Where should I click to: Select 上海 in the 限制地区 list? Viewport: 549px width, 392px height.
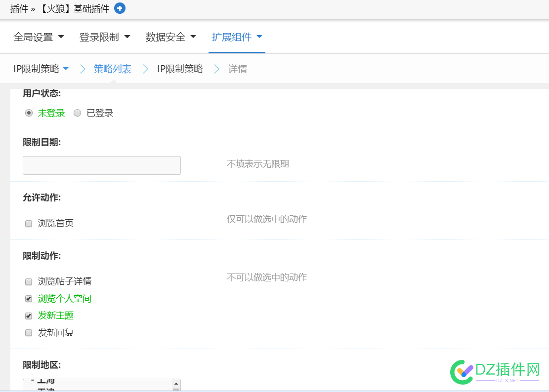pyautogui.click(x=47, y=382)
